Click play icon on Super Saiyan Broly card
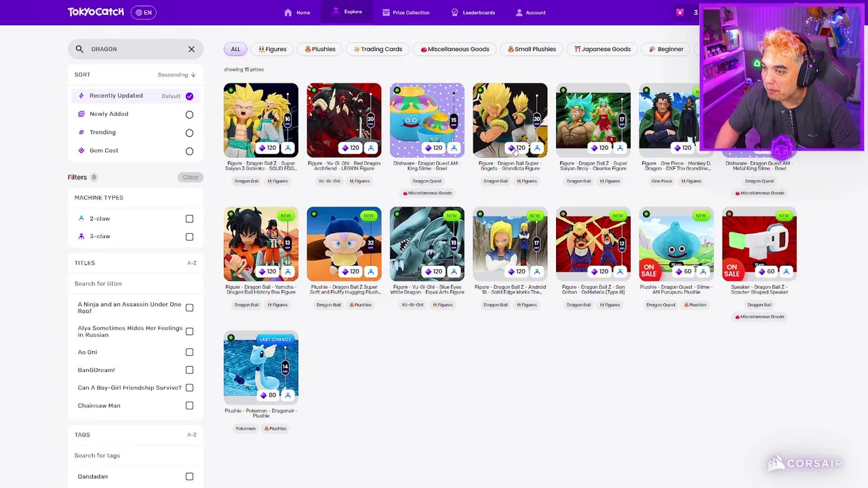Viewport: 868px width, 488px height. tap(620, 148)
